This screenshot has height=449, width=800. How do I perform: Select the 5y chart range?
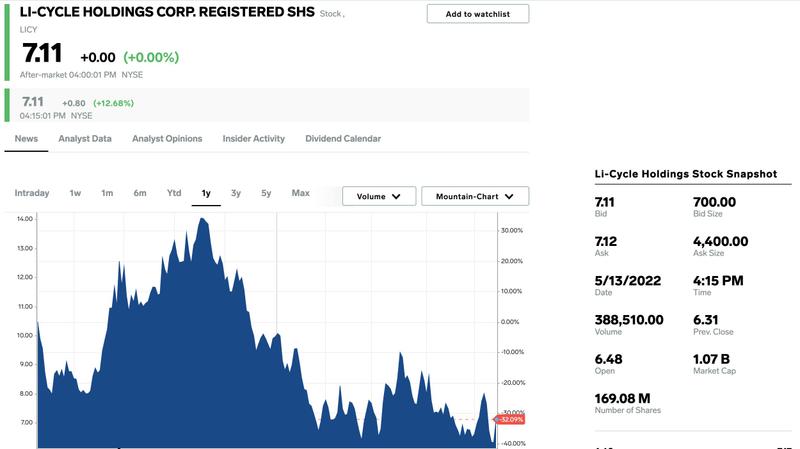pyautogui.click(x=266, y=193)
